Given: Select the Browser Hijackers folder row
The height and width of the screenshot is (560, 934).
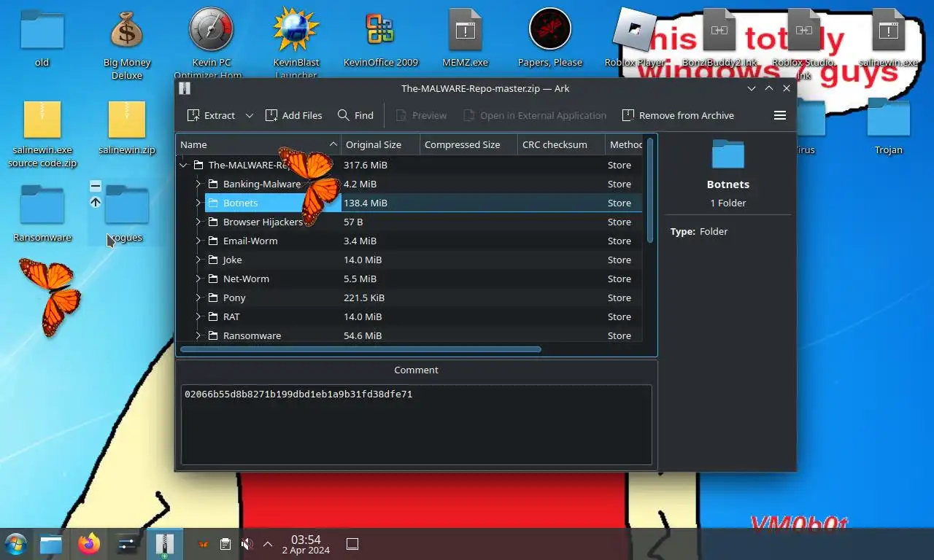Looking at the screenshot, I should [x=409, y=222].
